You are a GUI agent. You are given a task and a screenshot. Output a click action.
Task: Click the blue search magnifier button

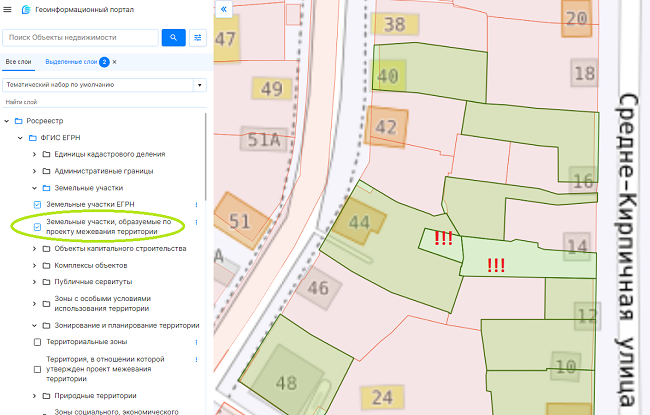(174, 38)
